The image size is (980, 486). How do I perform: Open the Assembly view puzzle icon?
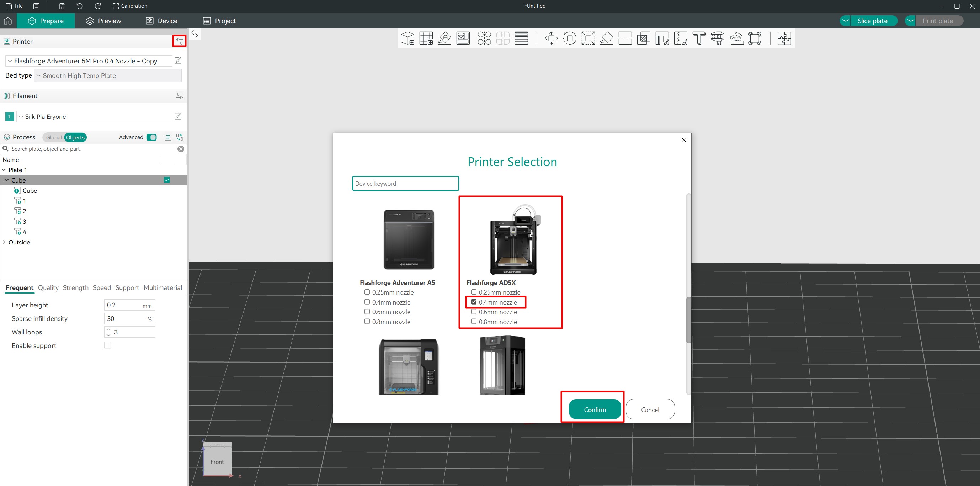point(784,38)
